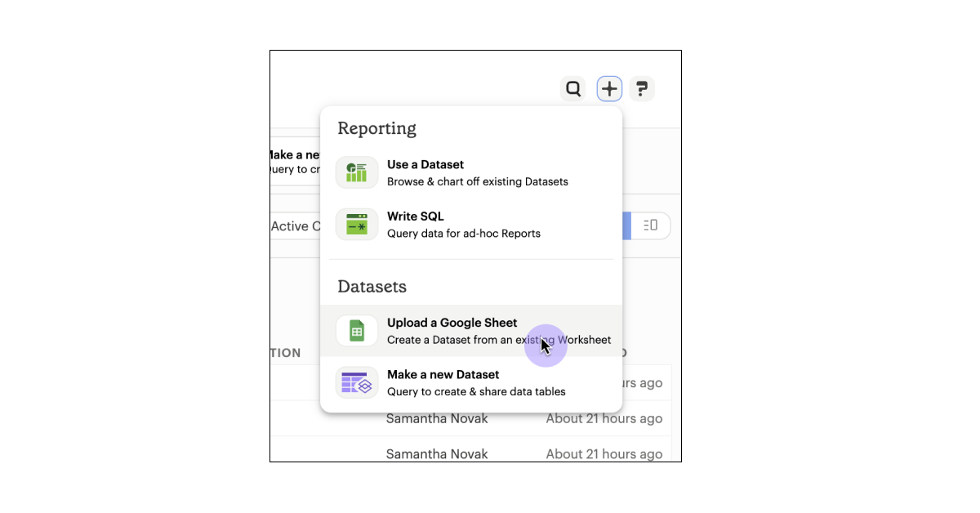This screenshot has height=513, width=980.
Task: Click the Make a new Dataset layers icon
Action: pos(357,382)
